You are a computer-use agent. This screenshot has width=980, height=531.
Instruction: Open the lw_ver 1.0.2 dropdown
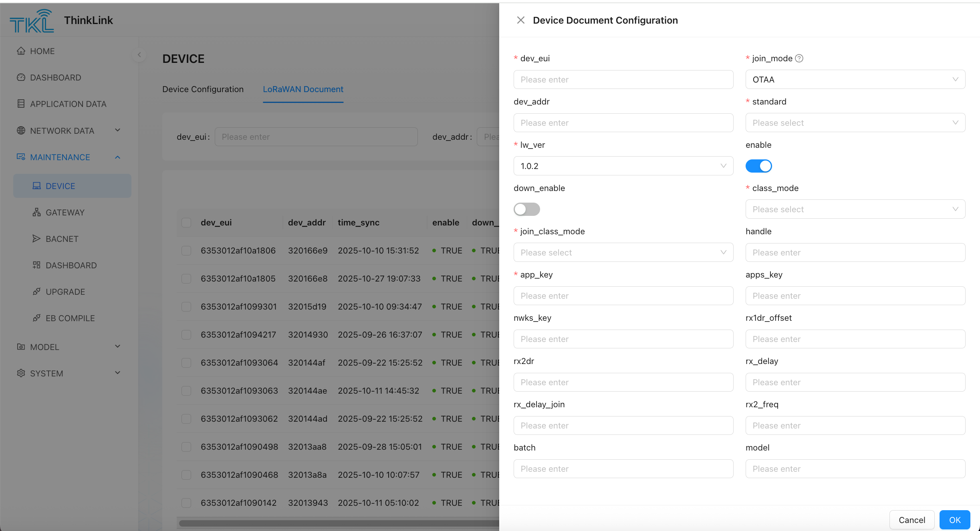pyautogui.click(x=623, y=166)
